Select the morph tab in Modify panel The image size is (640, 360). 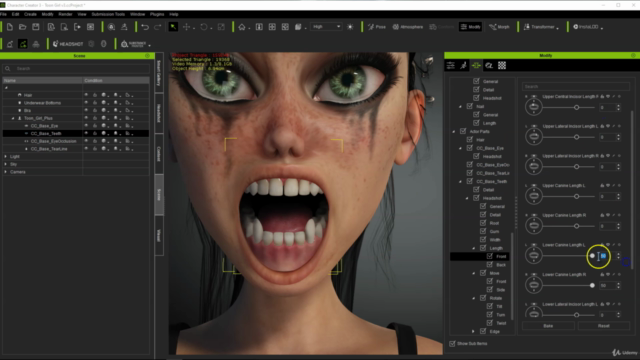(476, 65)
